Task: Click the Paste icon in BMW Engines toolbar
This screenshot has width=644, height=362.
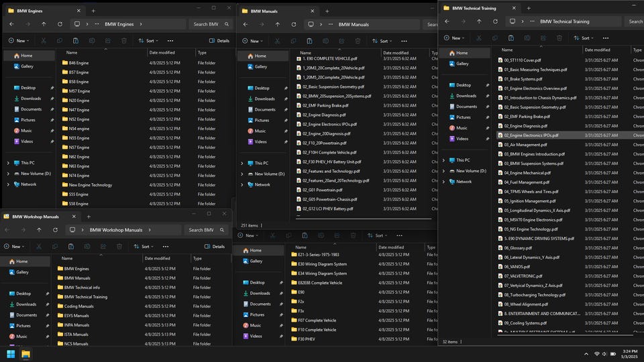Action: pyautogui.click(x=76, y=41)
